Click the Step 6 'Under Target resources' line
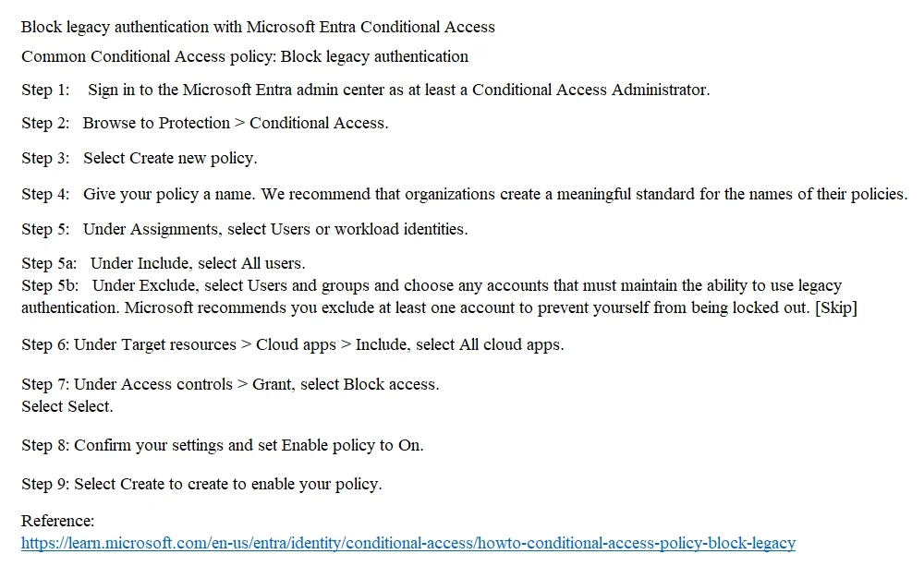The height and width of the screenshot is (566, 924). click(x=292, y=344)
